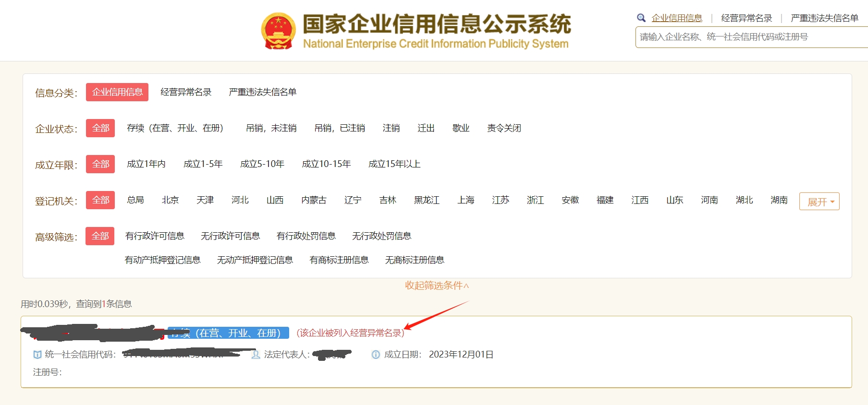Filter by 无行政处罚信息
The height and width of the screenshot is (405, 868).
pyautogui.click(x=381, y=236)
